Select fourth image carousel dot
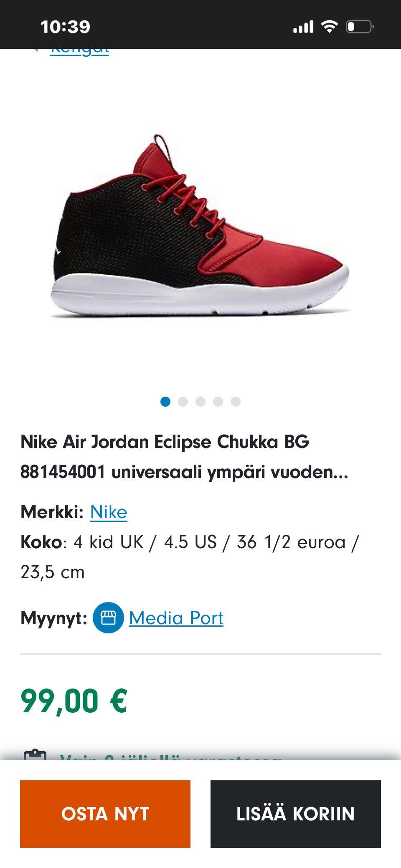Image resolution: width=401 pixels, height=868 pixels. point(218,402)
